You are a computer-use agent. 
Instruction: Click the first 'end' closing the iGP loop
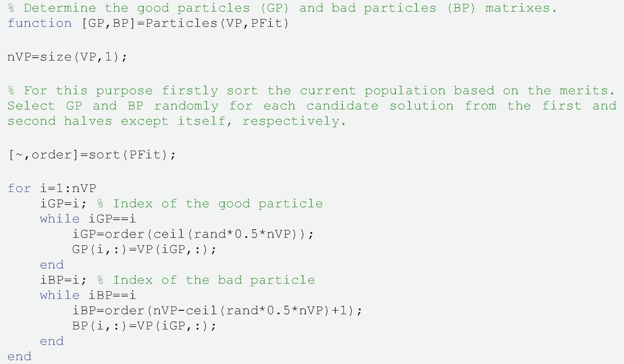tap(52, 264)
